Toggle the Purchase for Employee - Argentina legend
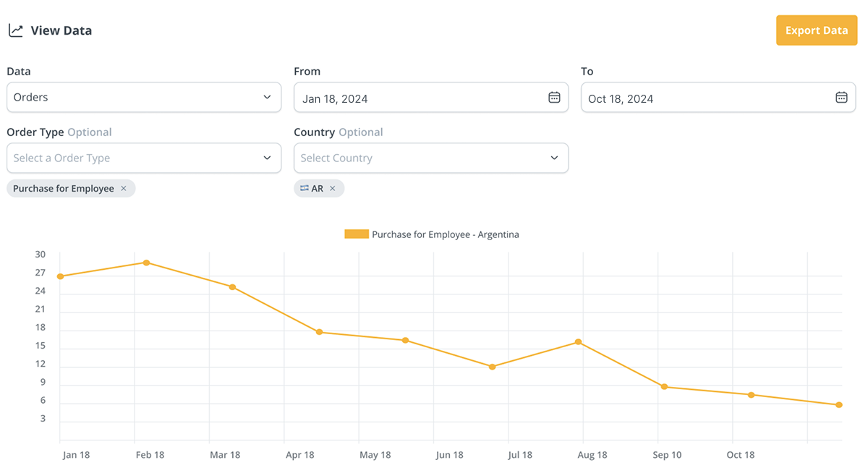The image size is (868, 468). (445, 234)
